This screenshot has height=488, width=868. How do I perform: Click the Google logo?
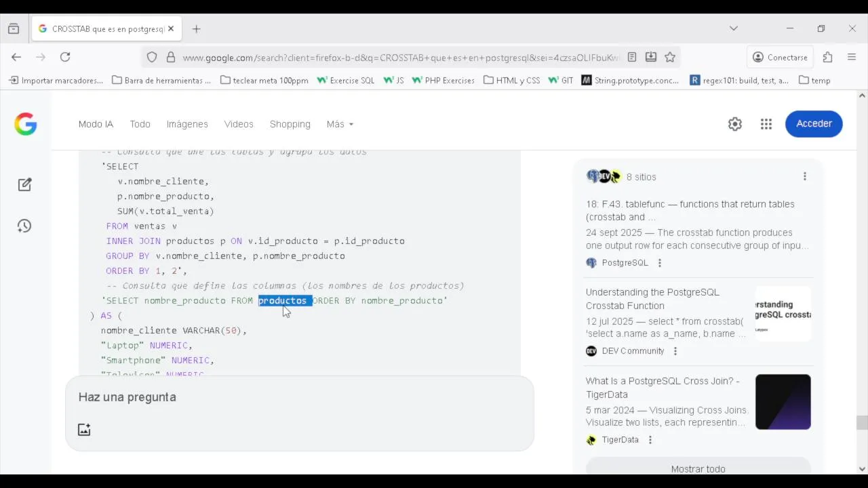(26, 124)
